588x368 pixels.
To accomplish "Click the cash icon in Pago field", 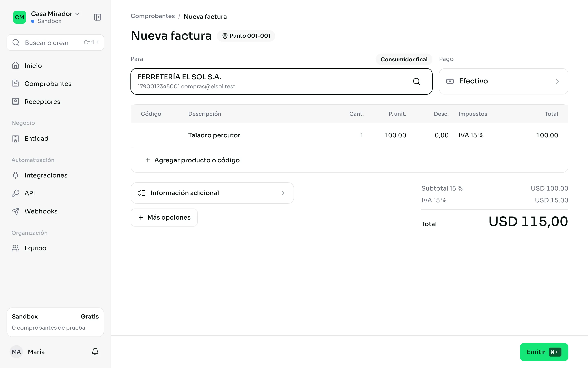I will coord(450,81).
